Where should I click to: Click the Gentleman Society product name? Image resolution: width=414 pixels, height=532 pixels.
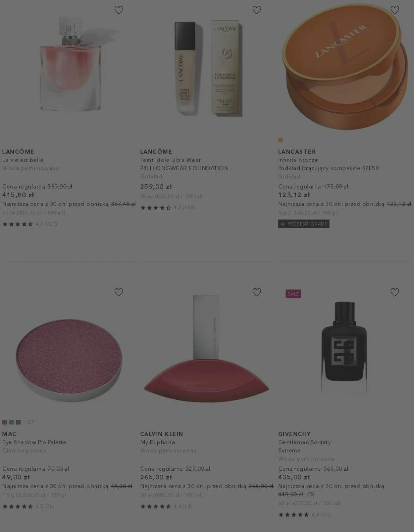[x=304, y=442]
